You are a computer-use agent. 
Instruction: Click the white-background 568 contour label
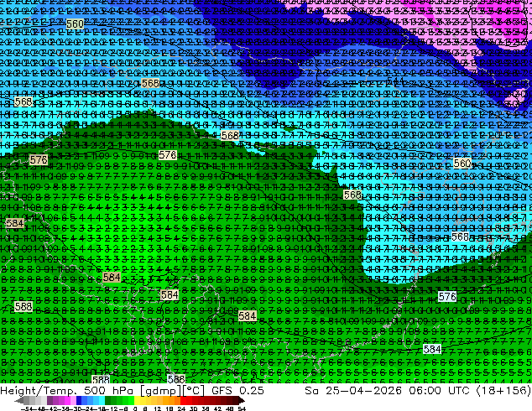[460, 237]
